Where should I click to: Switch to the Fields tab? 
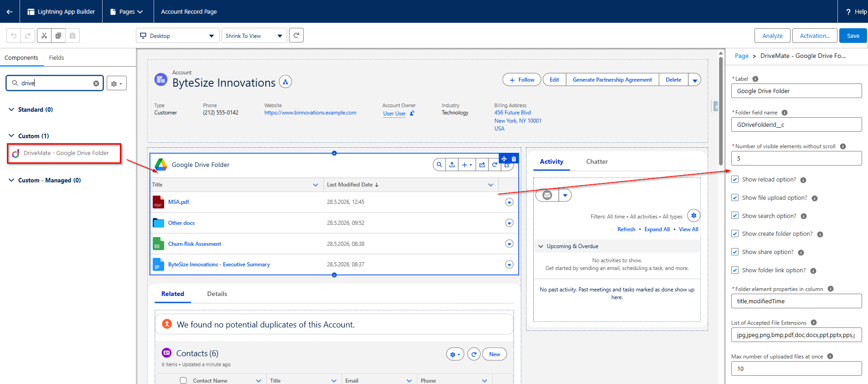coord(57,57)
